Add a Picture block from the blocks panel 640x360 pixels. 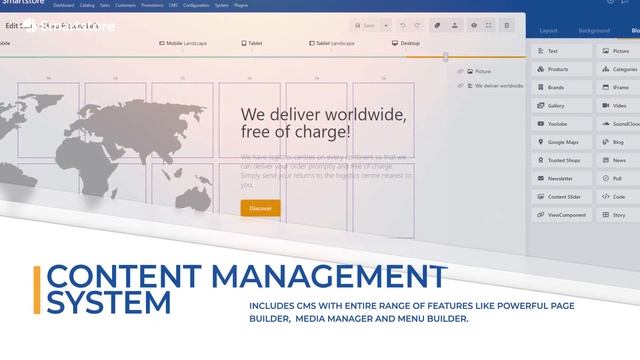(618, 51)
